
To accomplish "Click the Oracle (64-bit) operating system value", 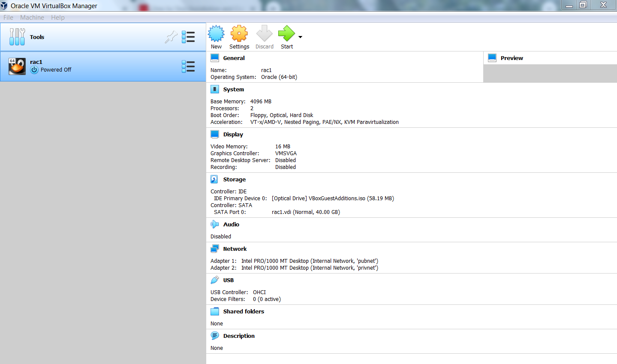I will (x=279, y=77).
